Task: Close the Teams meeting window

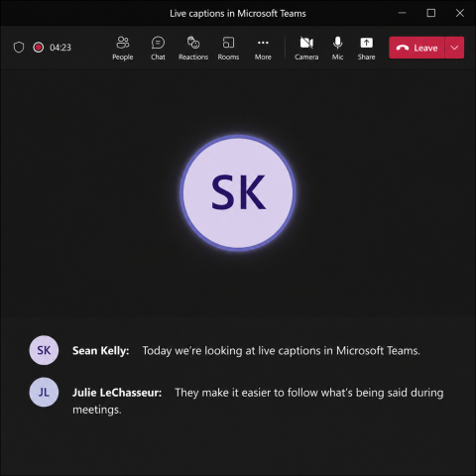Action: tap(460, 13)
